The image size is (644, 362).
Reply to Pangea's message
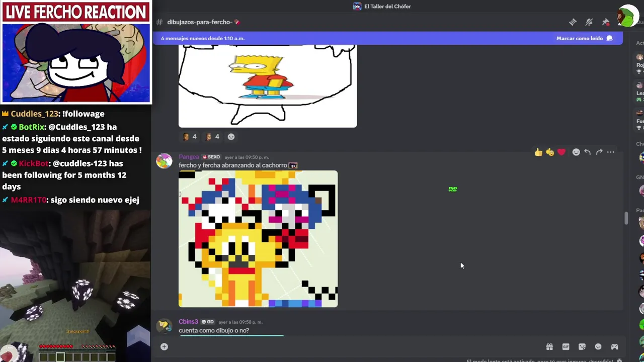[587, 152]
